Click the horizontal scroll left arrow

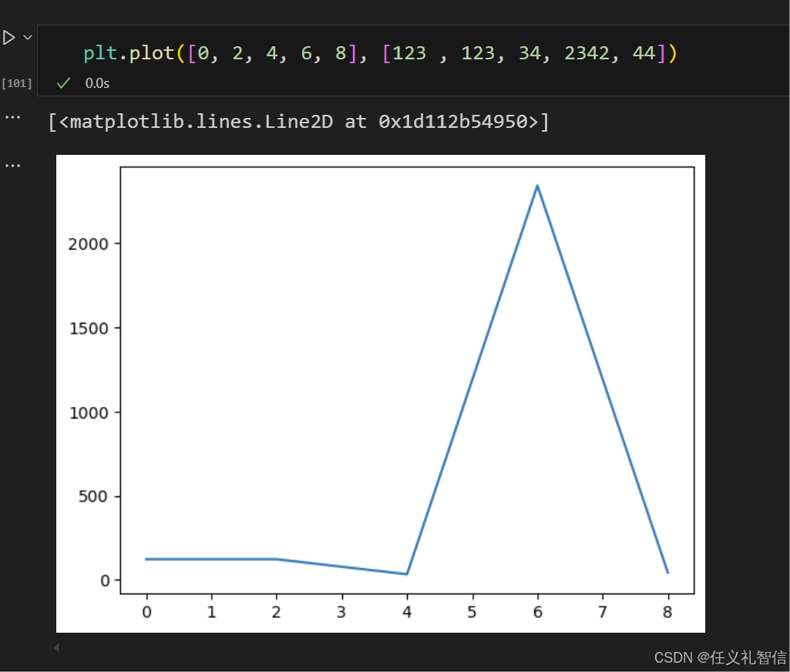click(56, 647)
